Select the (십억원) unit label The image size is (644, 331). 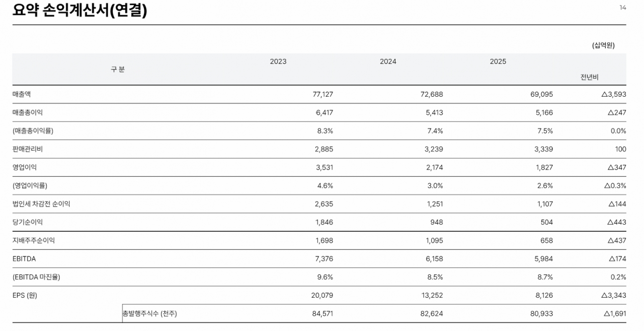(x=603, y=45)
